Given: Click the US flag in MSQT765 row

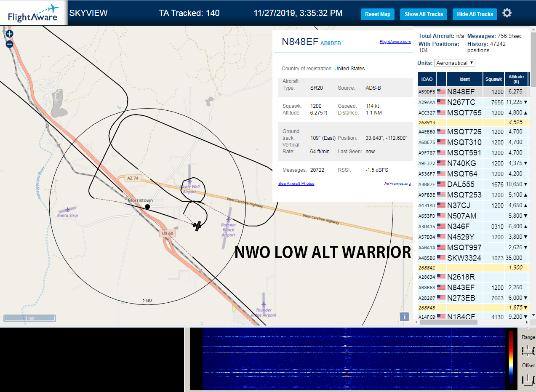Looking at the screenshot, I should pyautogui.click(x=441, y=112).
